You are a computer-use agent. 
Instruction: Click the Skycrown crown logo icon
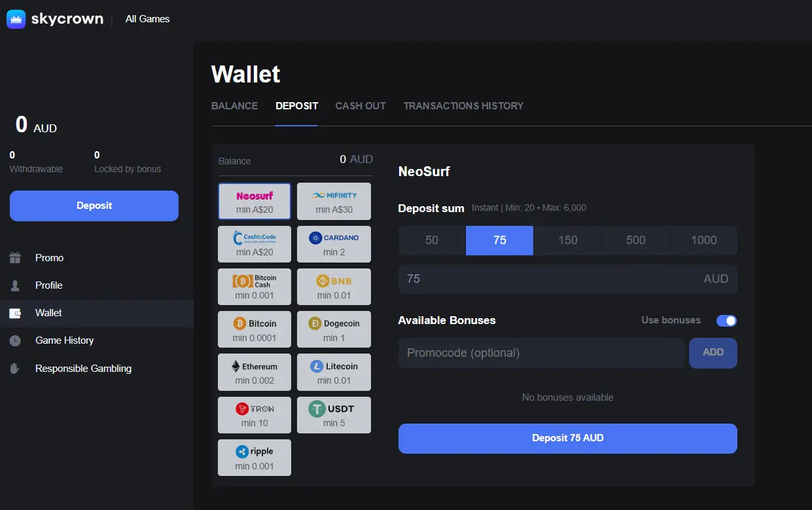(x=16, y=19)
